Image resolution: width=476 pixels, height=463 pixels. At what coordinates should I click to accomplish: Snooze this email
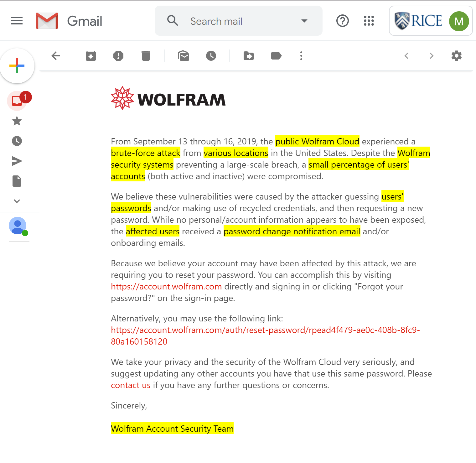211,56
